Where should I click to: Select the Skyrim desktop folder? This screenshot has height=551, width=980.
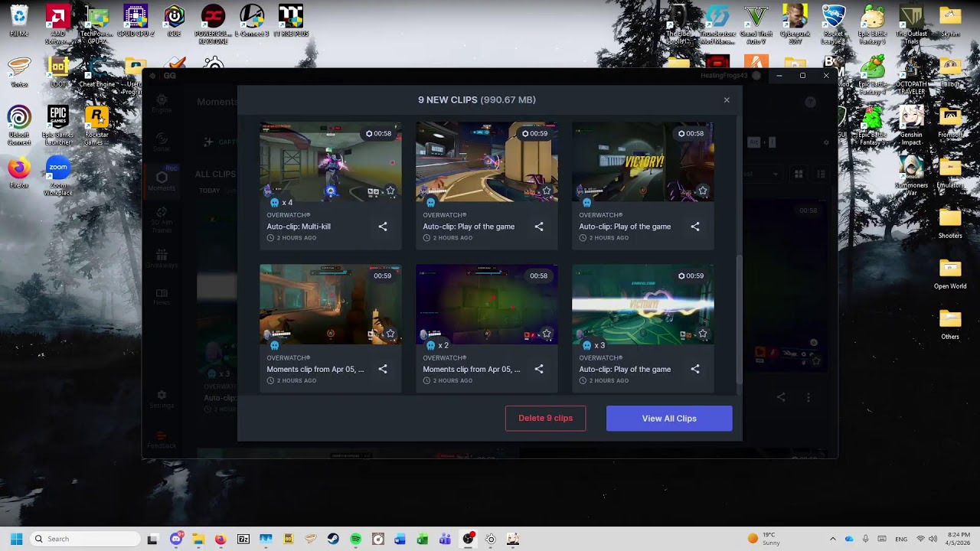click(950, 21)
